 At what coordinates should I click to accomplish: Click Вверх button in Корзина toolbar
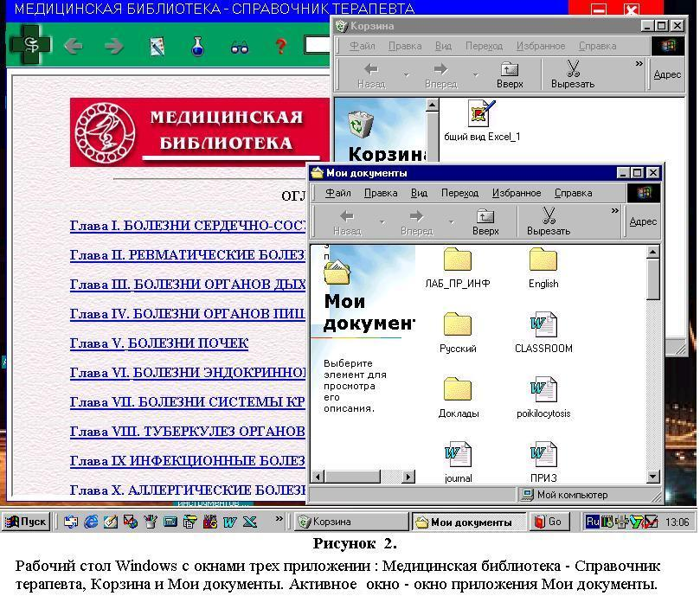[x=510, y=75]
